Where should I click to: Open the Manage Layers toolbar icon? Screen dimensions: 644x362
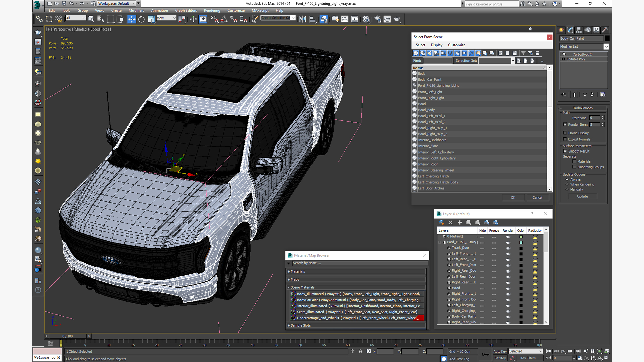[x=324, y=19]
